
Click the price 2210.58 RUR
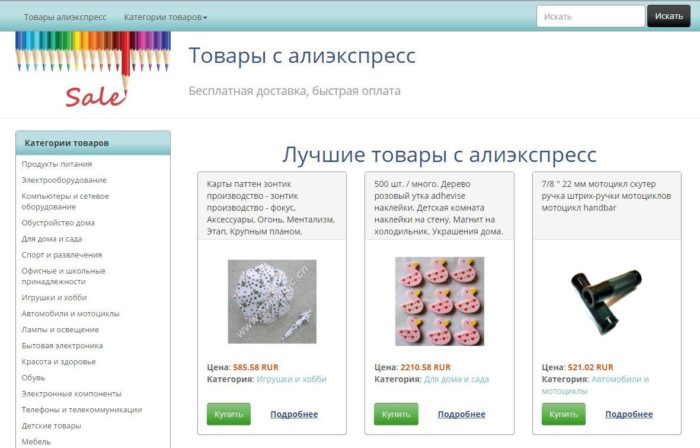(425, 367)
